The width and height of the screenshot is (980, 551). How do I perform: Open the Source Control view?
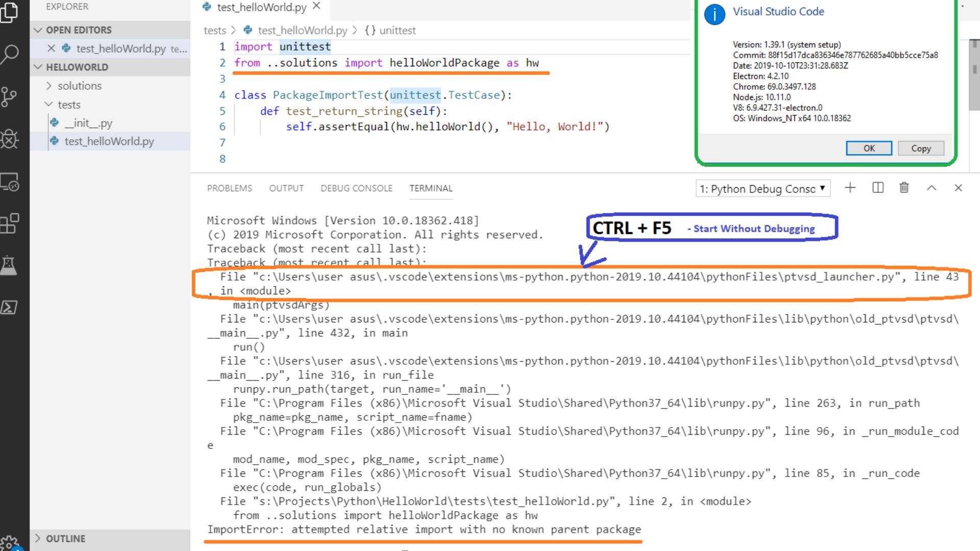(9, 96)
